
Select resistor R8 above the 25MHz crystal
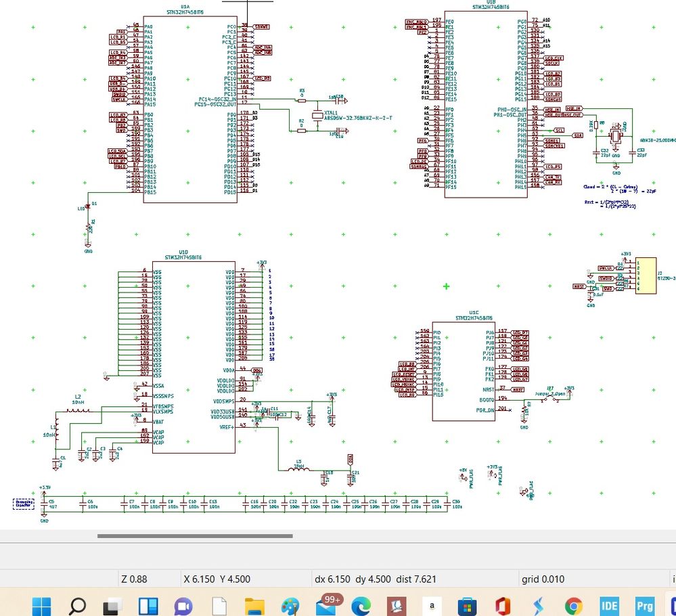(x=595, y=125)
